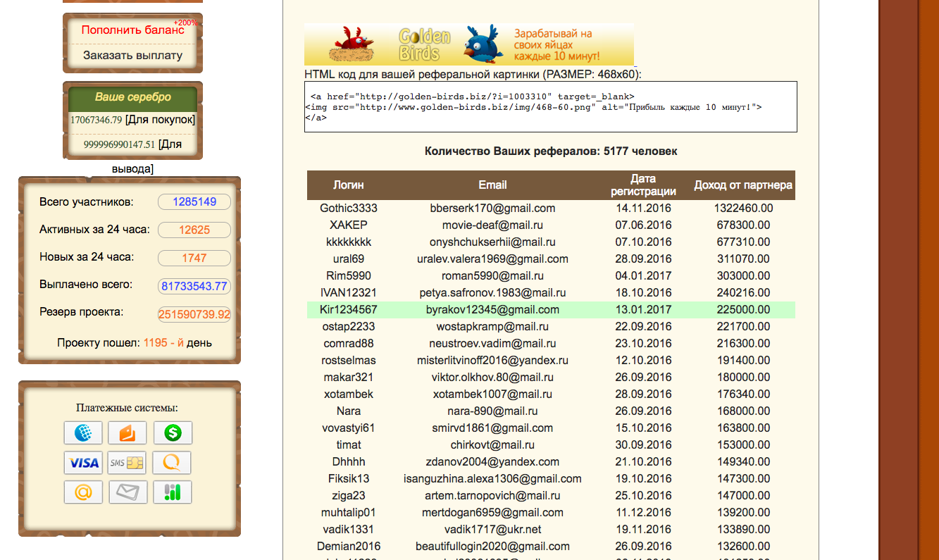The image size is (939, 560).
Task: Click the Golden Birds referral banner
Action: tap(468, 44)
